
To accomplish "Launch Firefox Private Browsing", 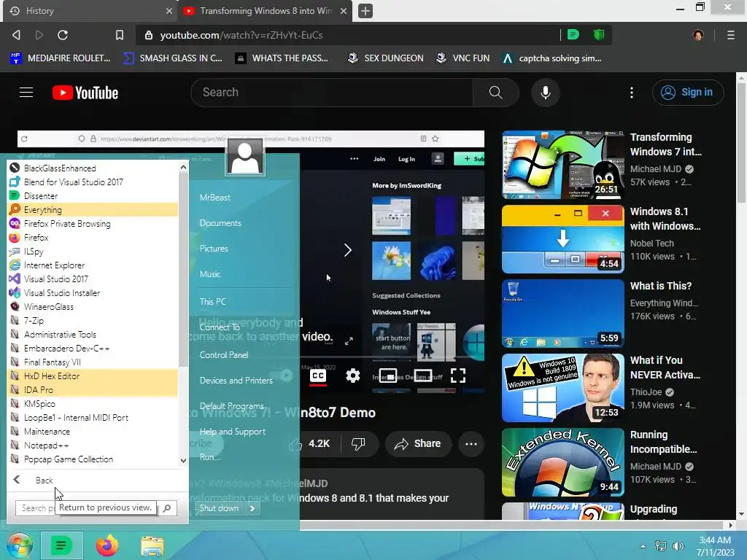I will click(93, 223).
